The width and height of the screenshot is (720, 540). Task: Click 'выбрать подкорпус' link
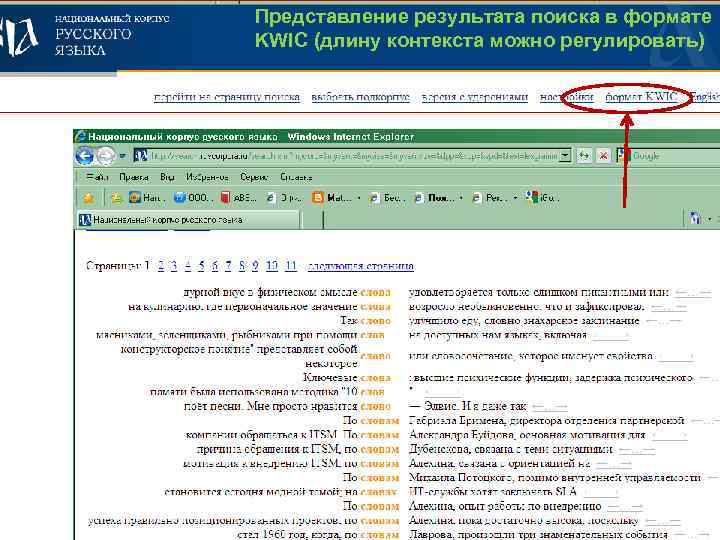click(360, 97)
